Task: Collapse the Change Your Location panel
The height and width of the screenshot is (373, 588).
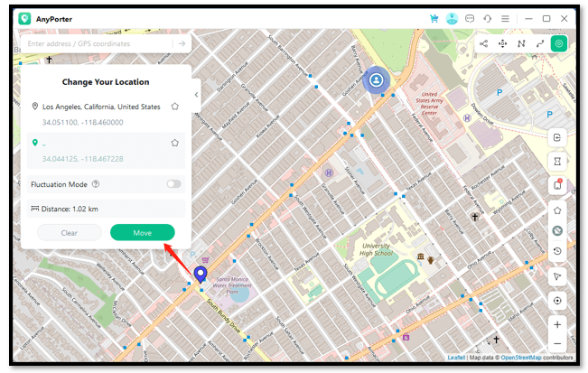Action: click(x=196, y=95)
